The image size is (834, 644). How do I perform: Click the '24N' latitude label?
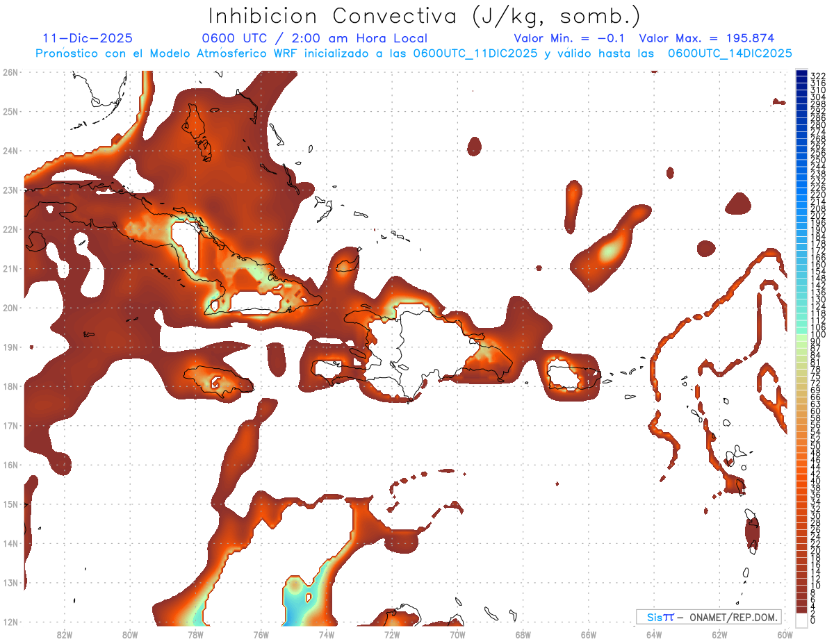pos(10,151)
